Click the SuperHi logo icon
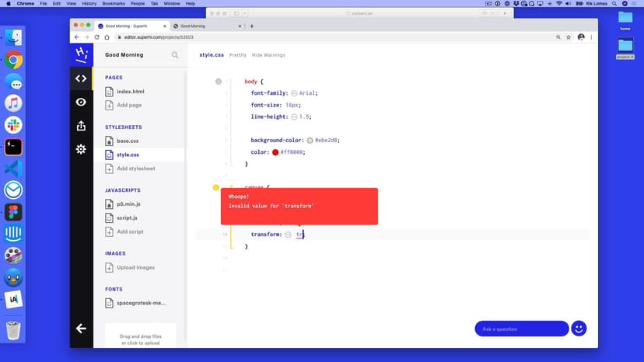 [x=81, y=54]
